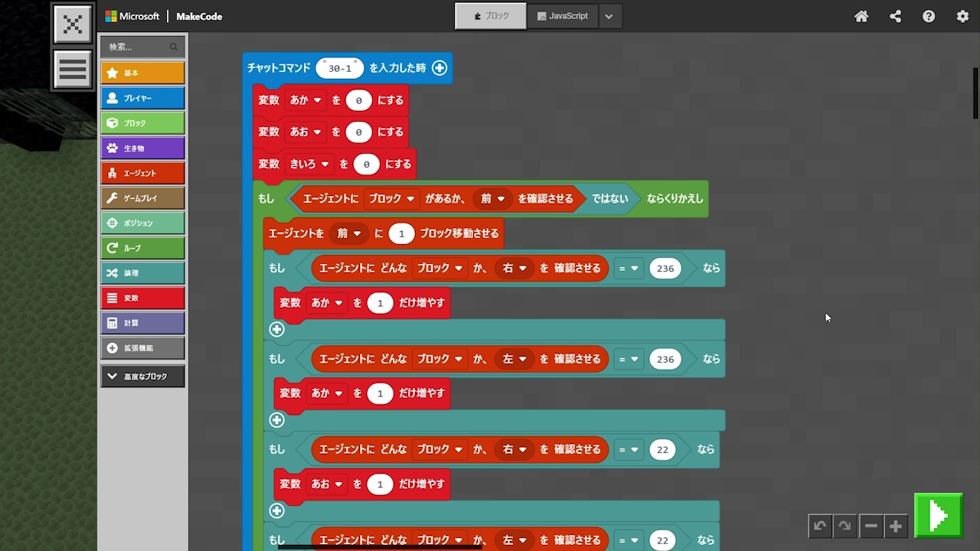980x551 pixels.
Task: Click the Home icon in the header
Action: (x=861, y=16)
